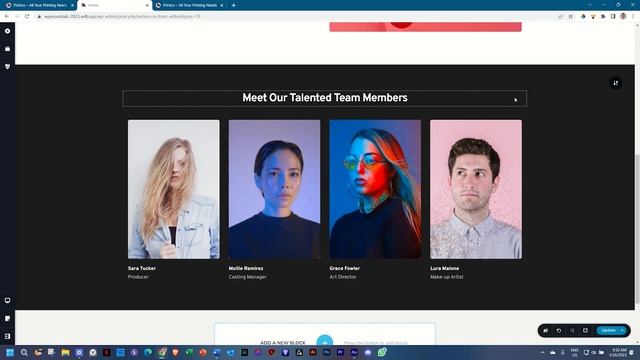Click the top icon in the left editor sidebar
The height and width of the screenshot is (360, 640).
7,31
